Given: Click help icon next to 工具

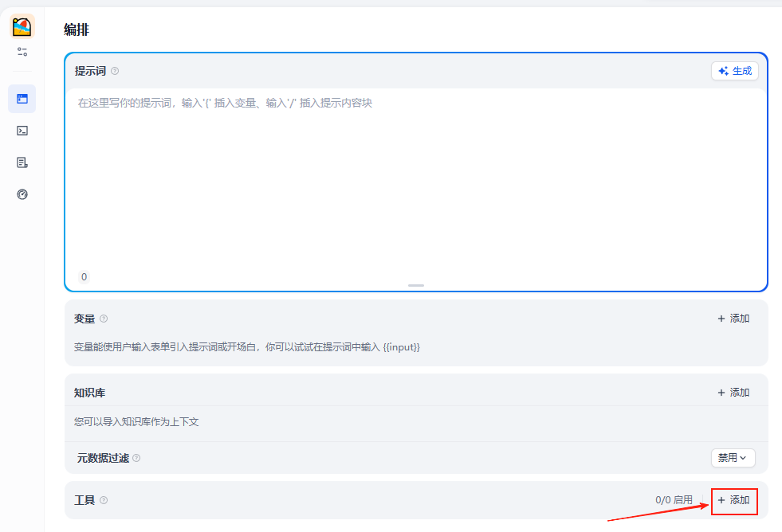Looking at the screenshot, I should click(x=104, y=500).
